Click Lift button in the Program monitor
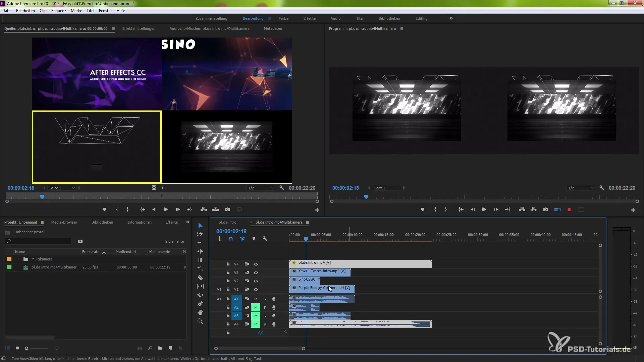This screenshot has width=644, height=362. click(522, 209)
